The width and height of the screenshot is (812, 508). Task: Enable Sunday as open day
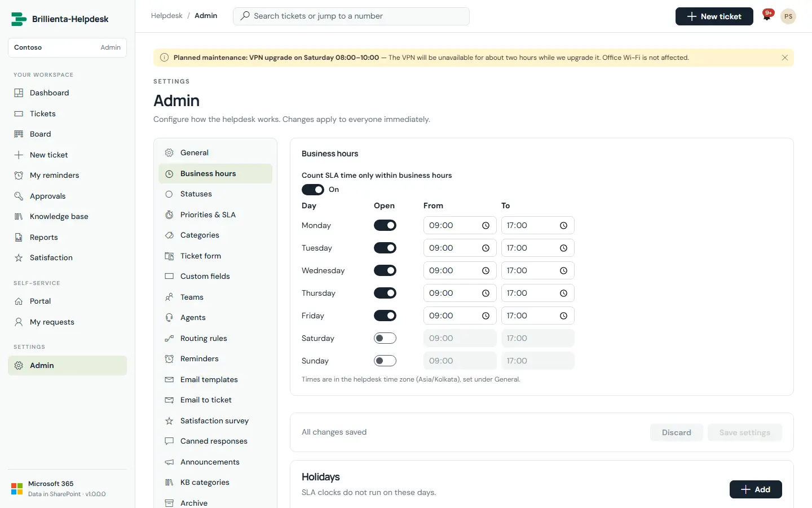click(385, 361)
